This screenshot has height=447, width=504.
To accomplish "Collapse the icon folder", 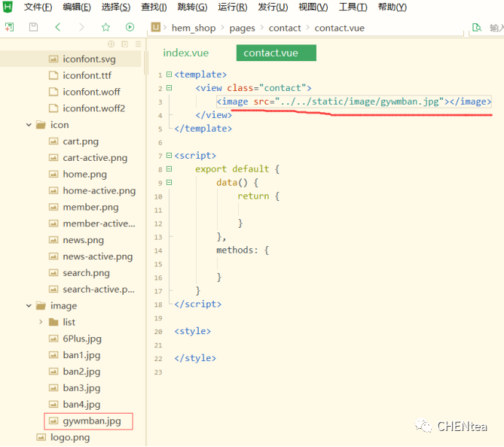I will 29,124.
